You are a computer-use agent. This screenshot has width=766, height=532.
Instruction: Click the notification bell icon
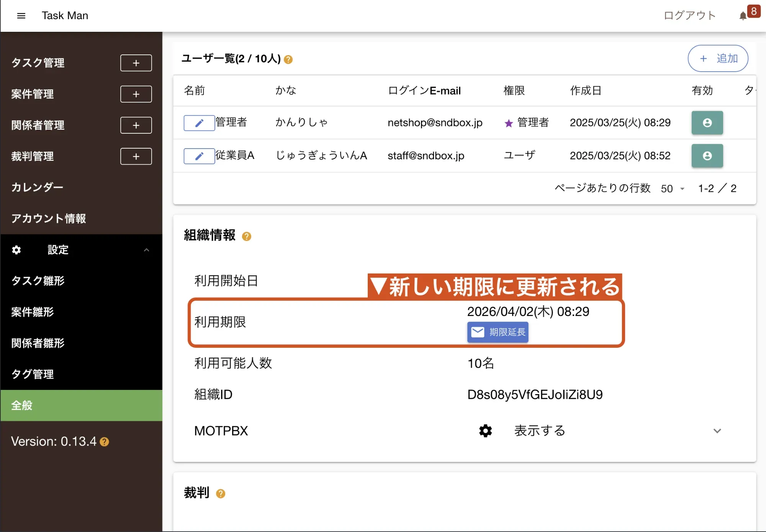point(743,16)
